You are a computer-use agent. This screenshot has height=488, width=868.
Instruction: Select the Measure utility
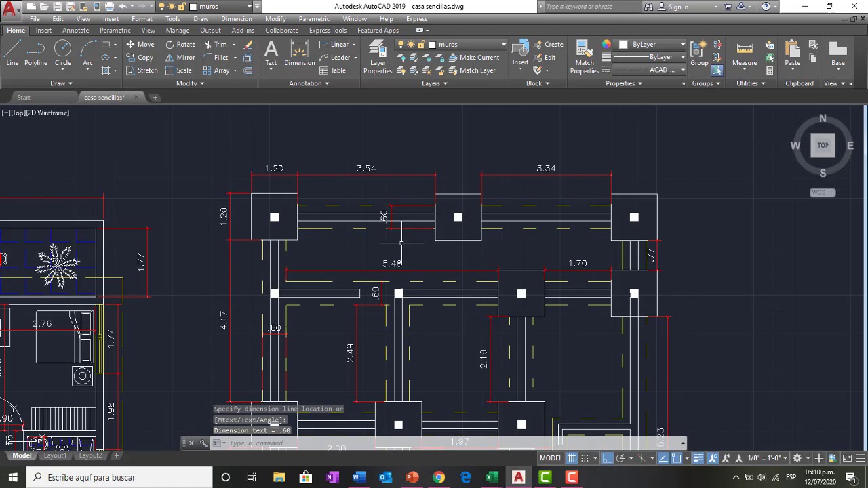744,54
